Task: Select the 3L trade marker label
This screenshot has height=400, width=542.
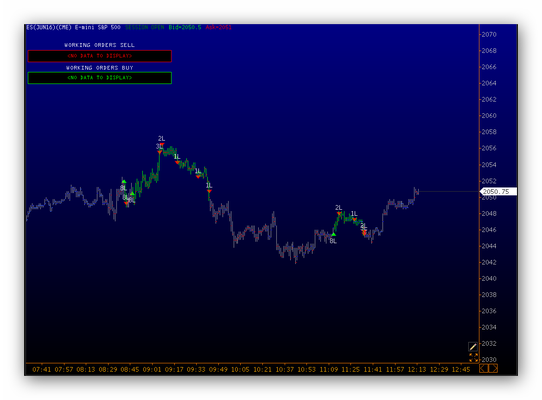Action: [x=159, y=147]
